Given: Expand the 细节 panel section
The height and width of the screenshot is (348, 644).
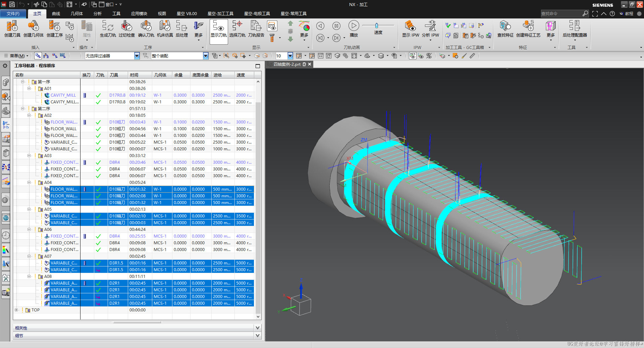Looking at the screenshot, I should [258, 336].
